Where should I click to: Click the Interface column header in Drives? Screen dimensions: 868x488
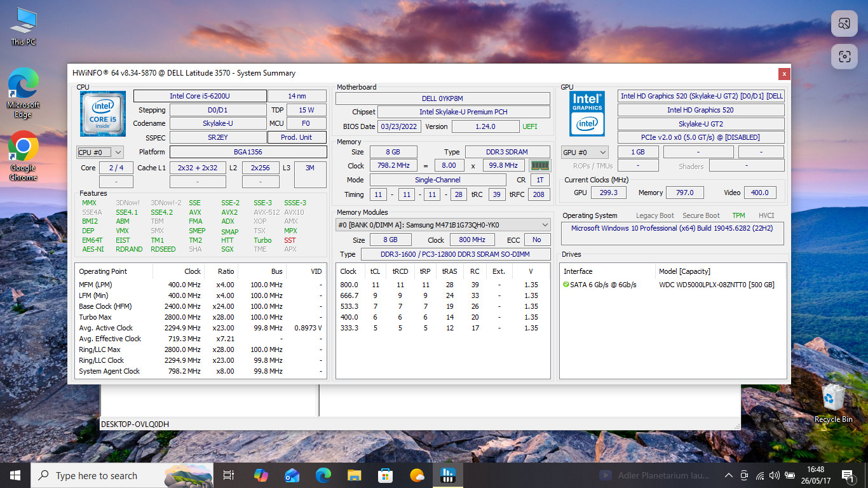pos(607,271)
